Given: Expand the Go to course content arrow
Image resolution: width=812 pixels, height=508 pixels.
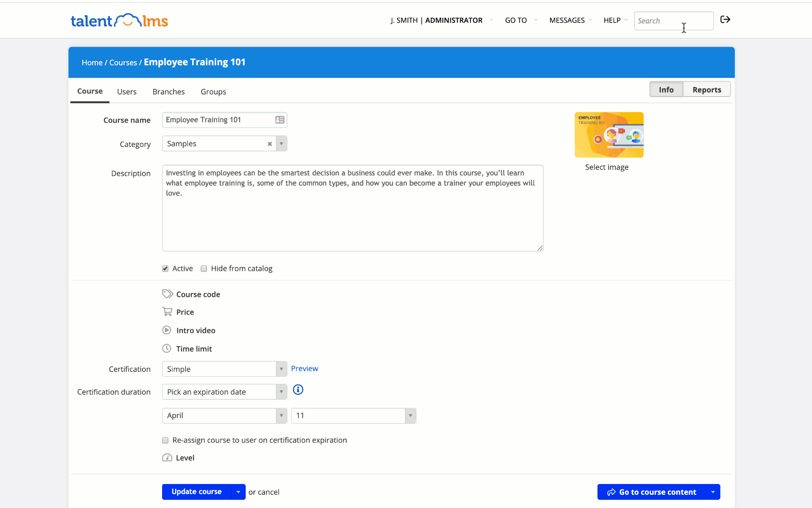Looking at the screenshot, I should (x=713, y=492).
